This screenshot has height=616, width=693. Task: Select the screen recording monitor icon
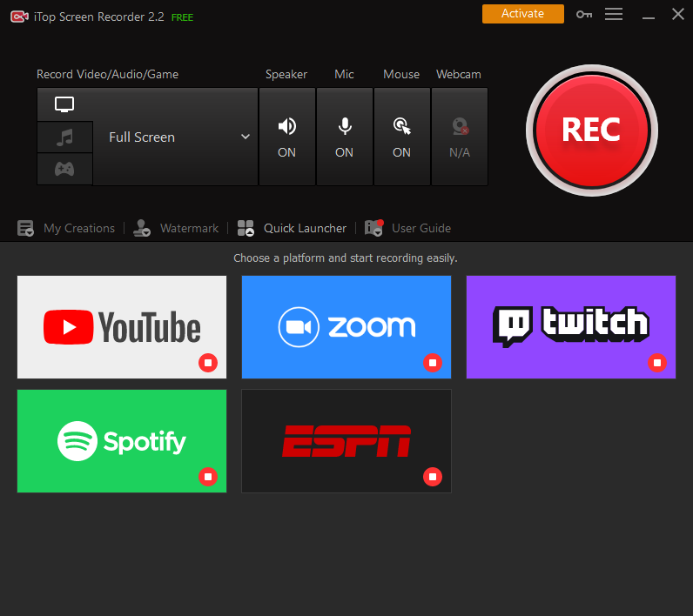click(64, 104)
